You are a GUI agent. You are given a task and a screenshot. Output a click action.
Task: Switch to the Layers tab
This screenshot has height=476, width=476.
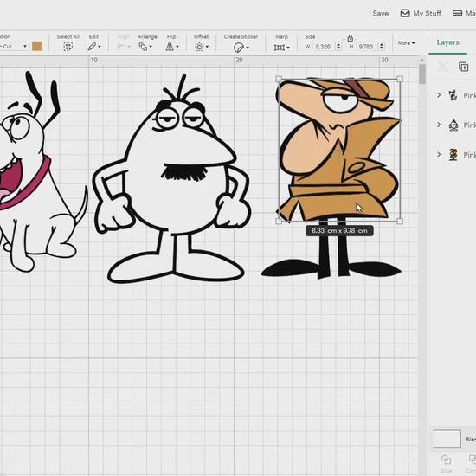coord(447,42)
